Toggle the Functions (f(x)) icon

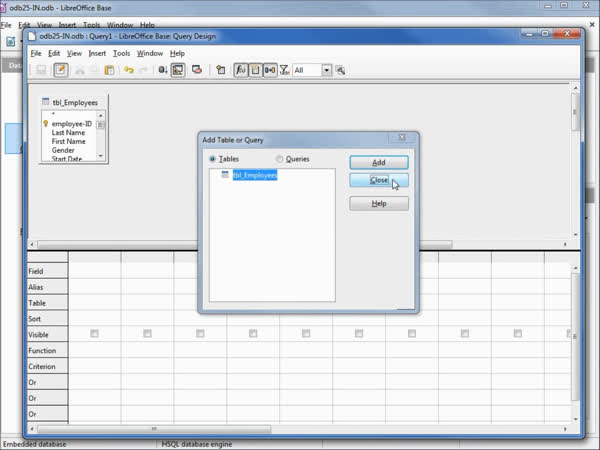[x=241, y=70]
